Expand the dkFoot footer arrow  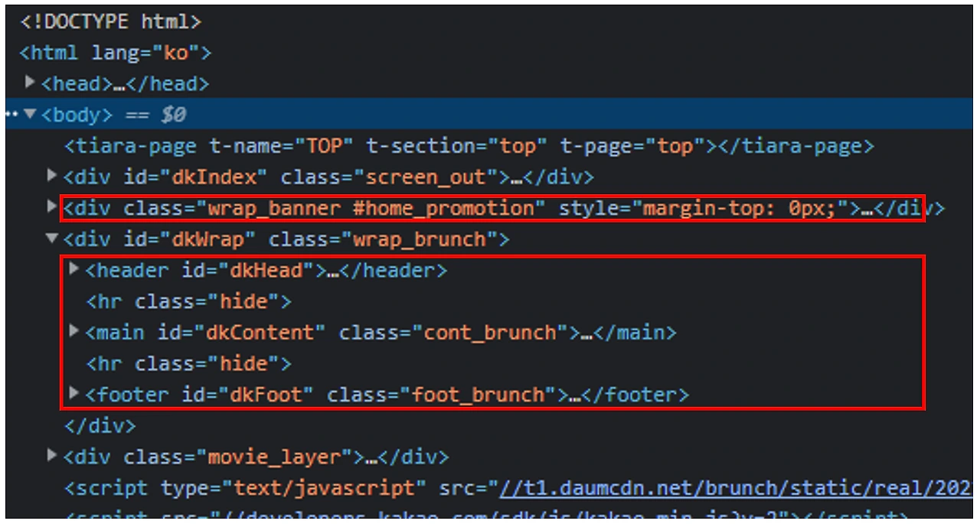(x=74, y=393)
